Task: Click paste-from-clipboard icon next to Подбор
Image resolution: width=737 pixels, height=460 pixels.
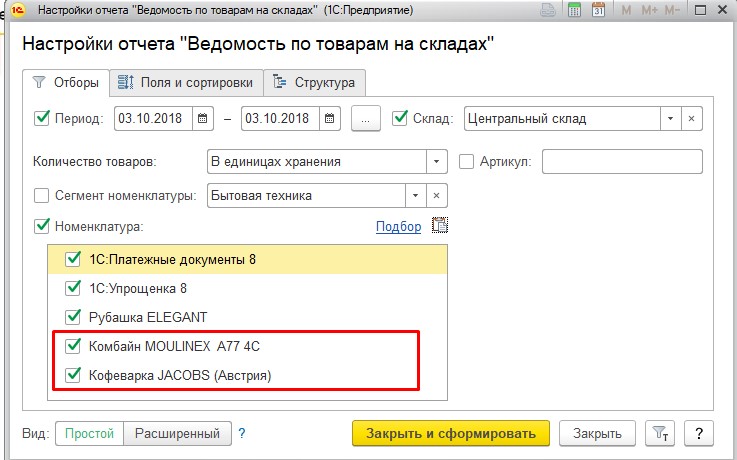Action: 440,226
